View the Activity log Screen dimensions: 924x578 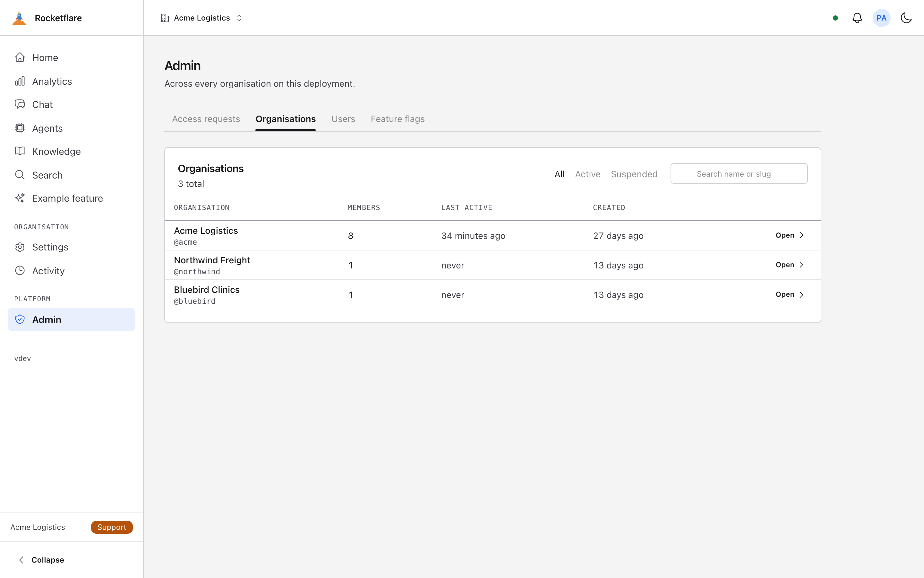point(72,271)
